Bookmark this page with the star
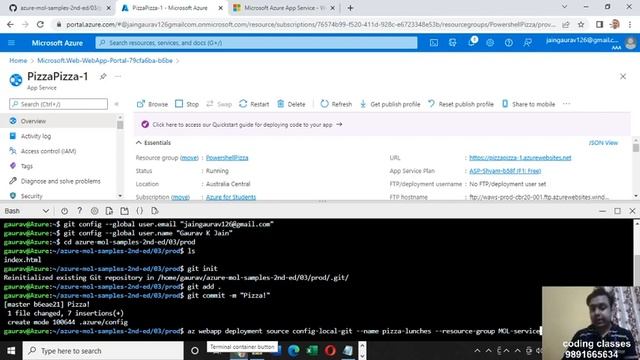The image size is (640, 360). 581,24
